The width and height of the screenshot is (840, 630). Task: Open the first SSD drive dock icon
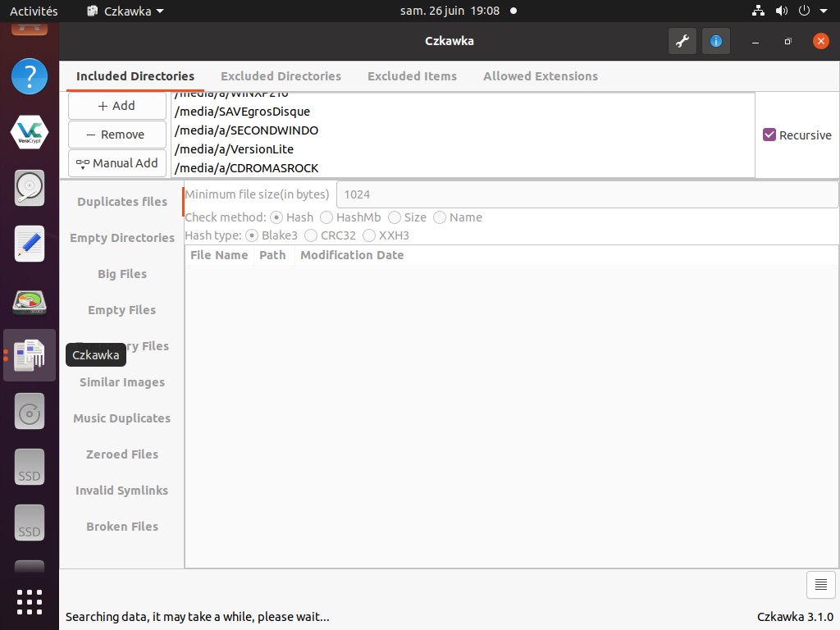tap(30, 467)
